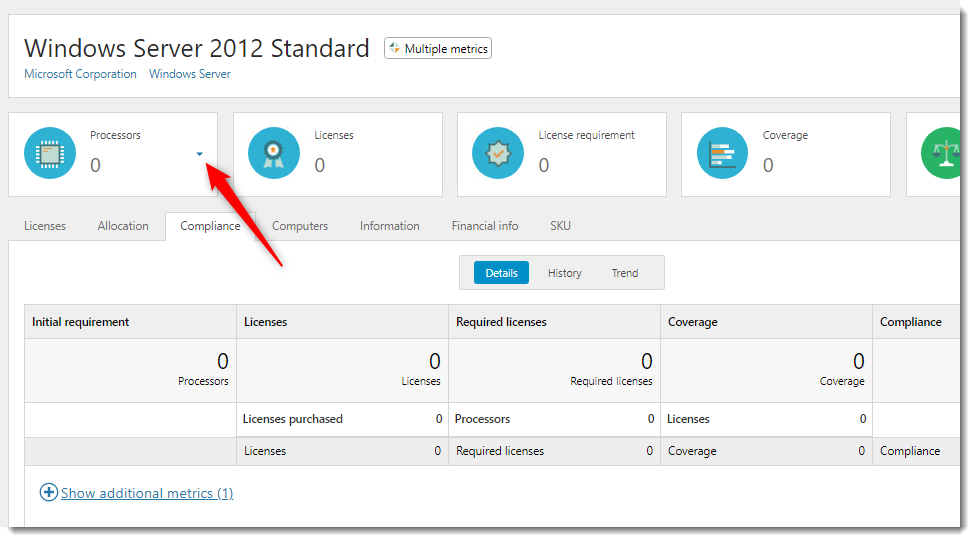Viewport: 975px width, 542px height.
Task: Open the Computers tab
Action: (x=300, y=226)
